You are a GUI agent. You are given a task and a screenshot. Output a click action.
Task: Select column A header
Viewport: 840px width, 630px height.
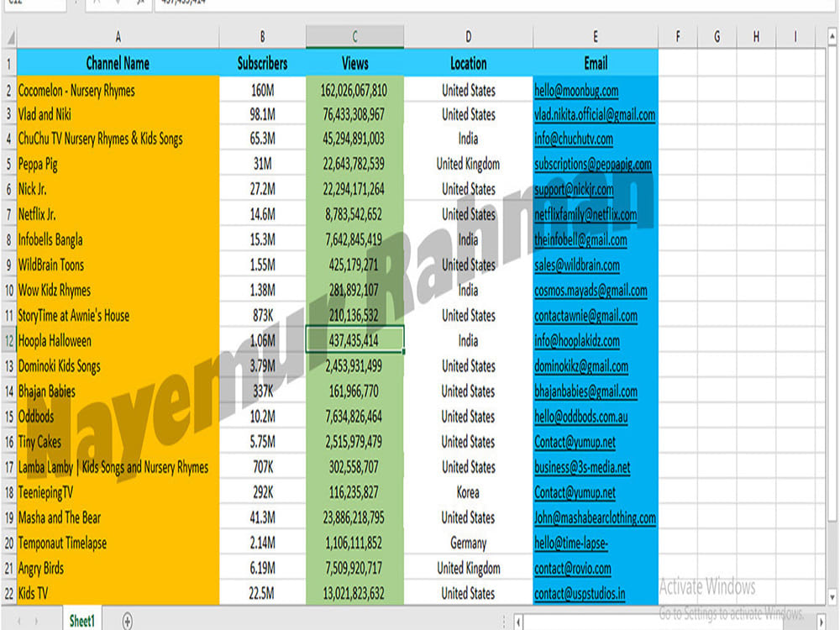(x=118, y=36)
